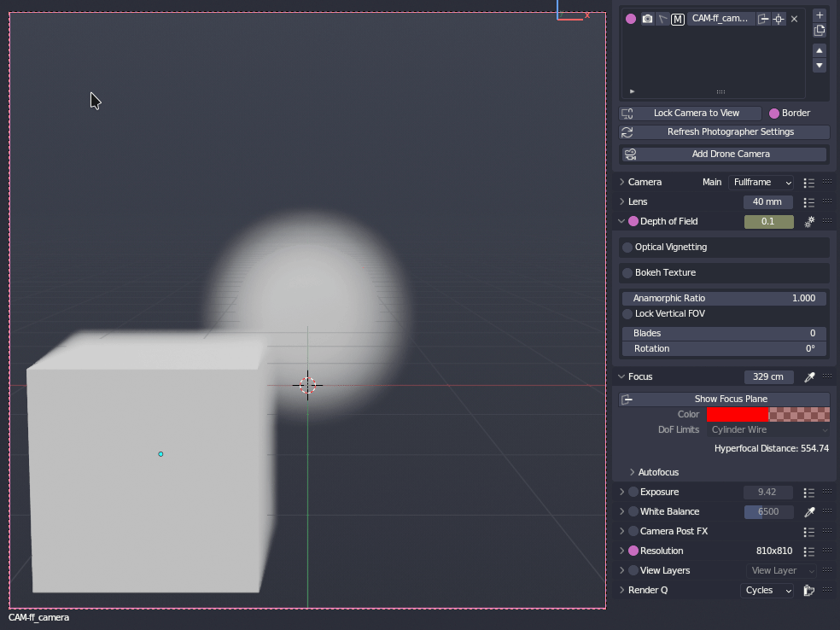Viewport: 840px width, 630px height.
Task: Expand the Lens panel
Action: tap(622, 201)
